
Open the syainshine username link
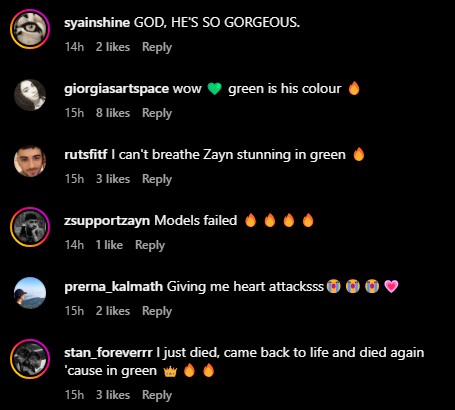coord(97,23)
